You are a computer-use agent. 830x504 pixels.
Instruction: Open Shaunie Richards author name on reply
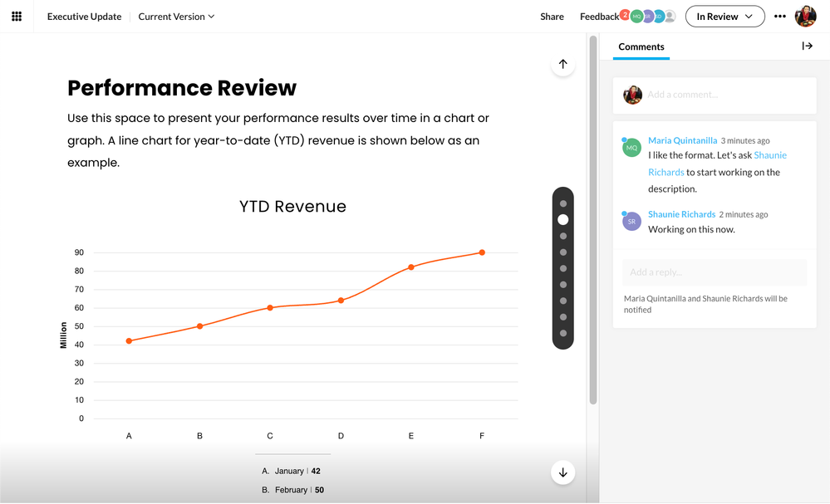(681, 214)
